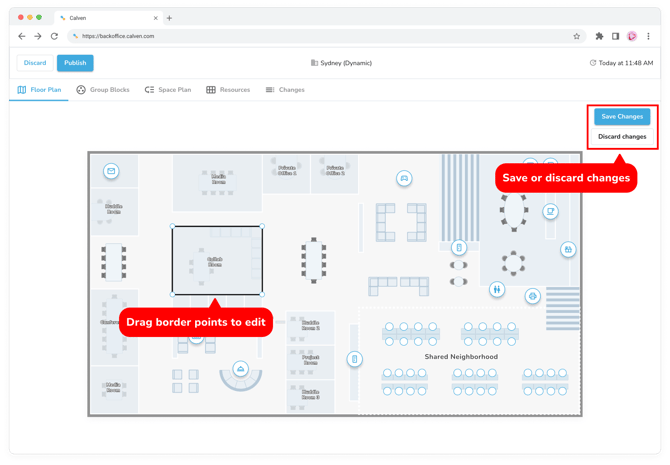Select the Shared Neighborhood area
This screenshot has width=670, height=465.
pos(461,357)
